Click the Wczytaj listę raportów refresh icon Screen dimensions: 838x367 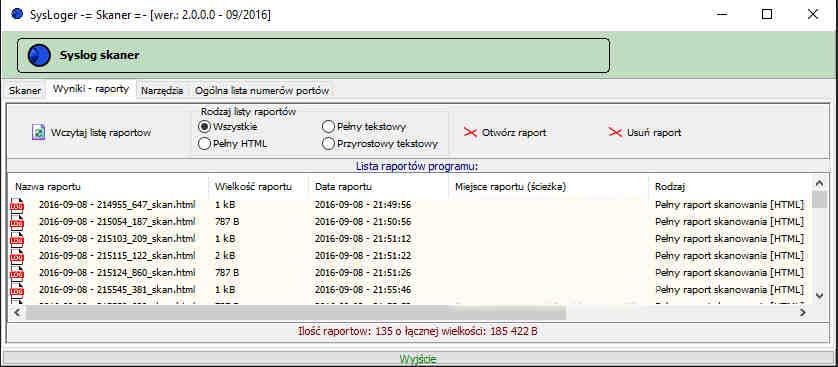coord(38,132)
